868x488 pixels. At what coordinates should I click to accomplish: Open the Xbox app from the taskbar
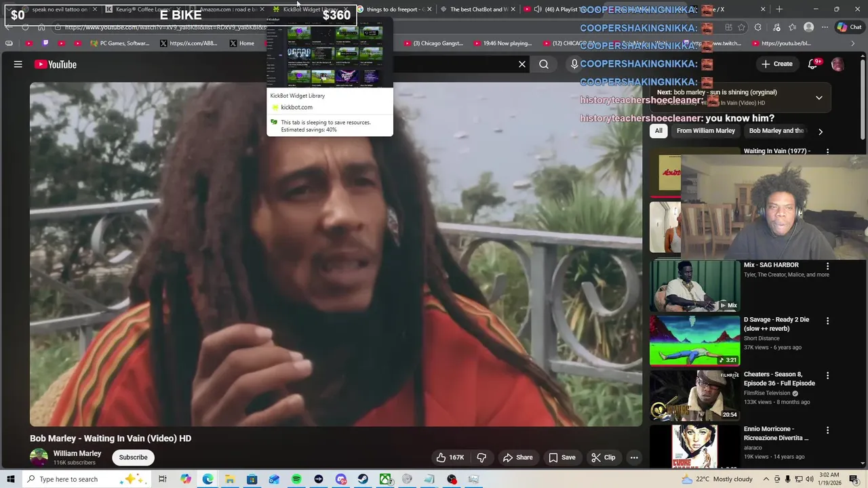(385, 479)
